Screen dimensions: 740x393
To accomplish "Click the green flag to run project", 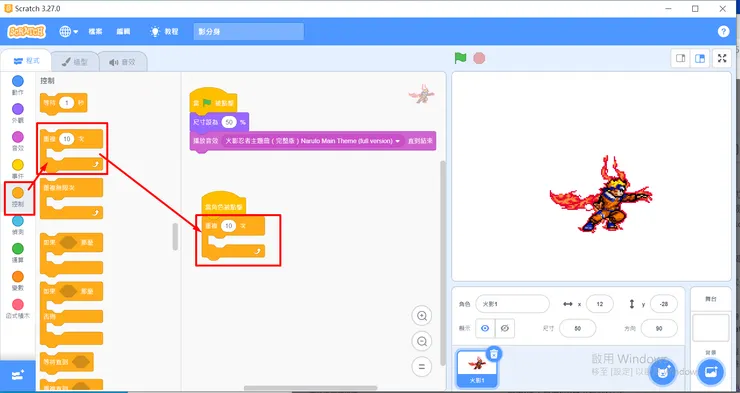I will point(460,58).
